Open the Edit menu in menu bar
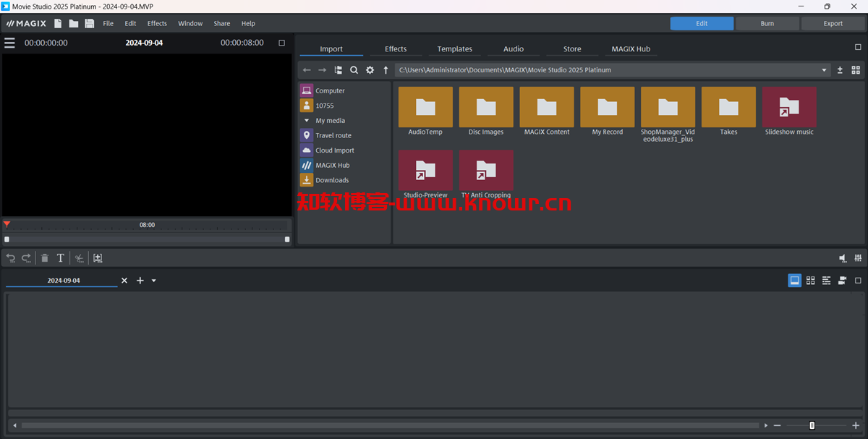The height and width of the screenshot is (439, 868). (130, 23)
